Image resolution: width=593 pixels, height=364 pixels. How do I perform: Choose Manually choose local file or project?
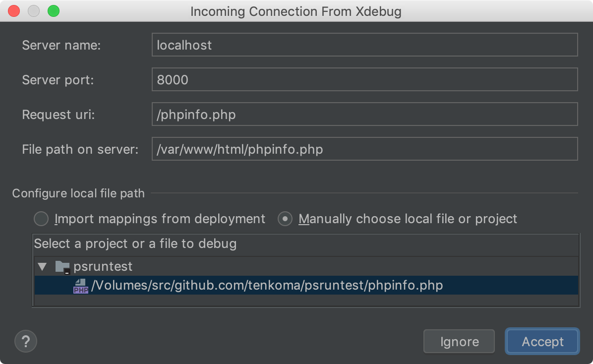(285, 219)
